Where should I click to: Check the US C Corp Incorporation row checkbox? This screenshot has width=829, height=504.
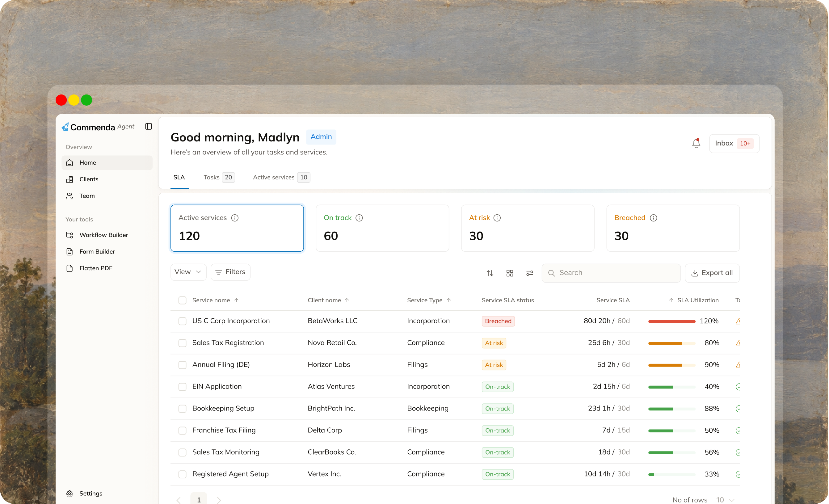coord(182,321)
